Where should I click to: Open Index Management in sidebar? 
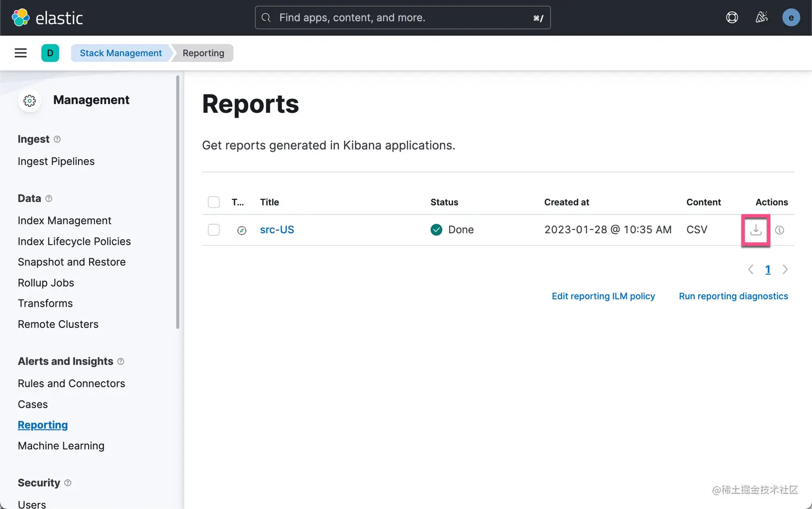pyautogui.click(x=64, y=220)
